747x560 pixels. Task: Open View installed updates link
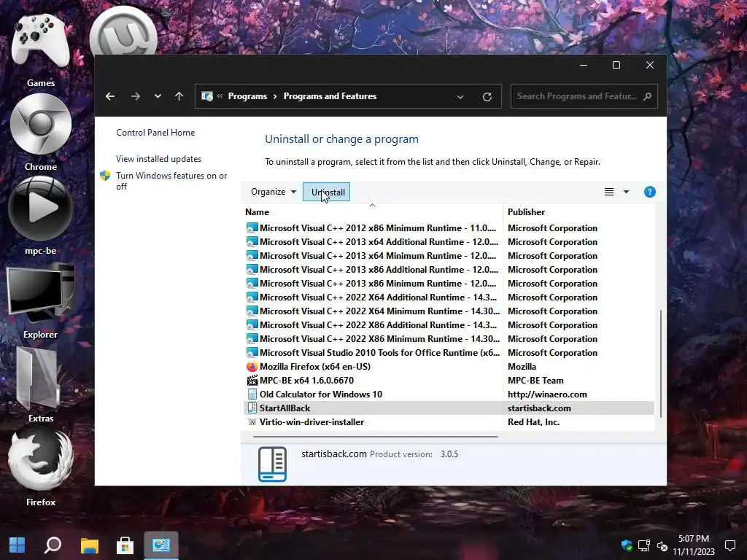coord(158,158)
